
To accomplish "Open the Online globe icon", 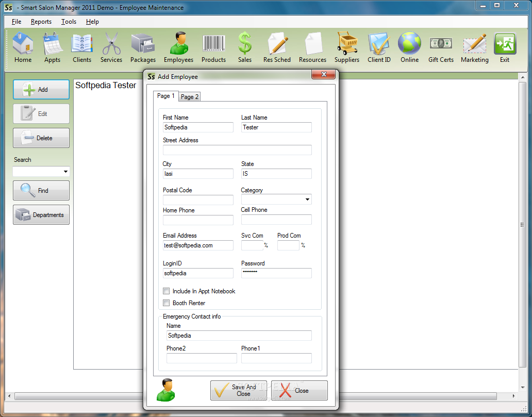I will tap(409, 47).
